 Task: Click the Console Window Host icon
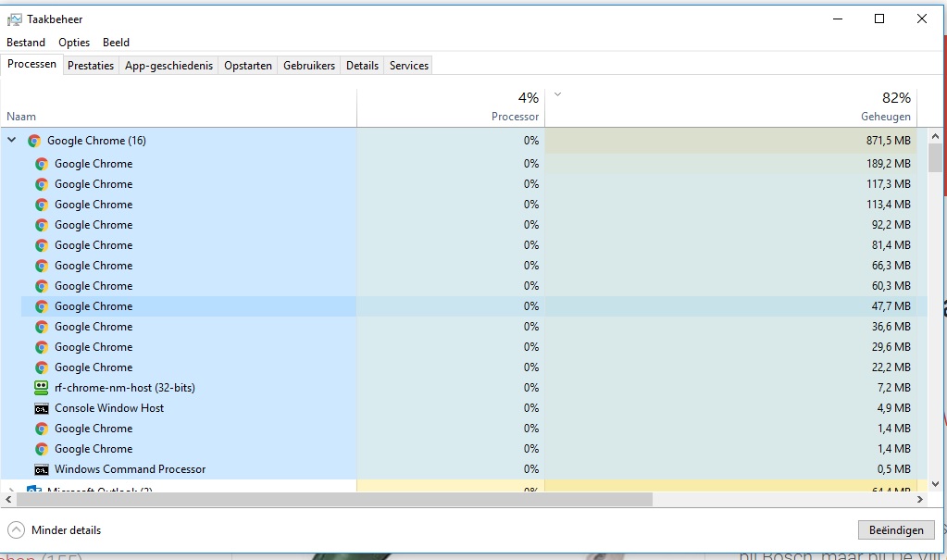point(41,408)
